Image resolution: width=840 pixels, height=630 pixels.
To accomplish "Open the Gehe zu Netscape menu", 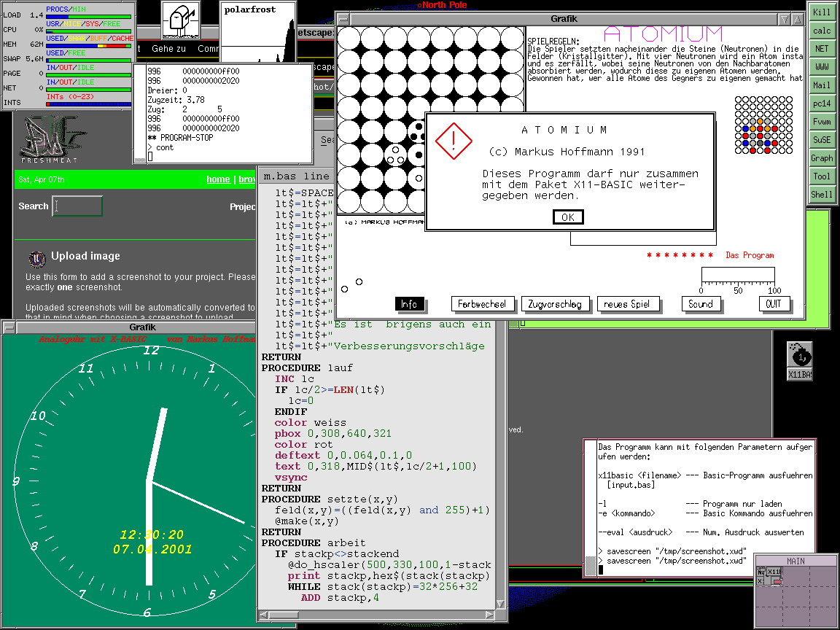I will [x=168, y=49].
